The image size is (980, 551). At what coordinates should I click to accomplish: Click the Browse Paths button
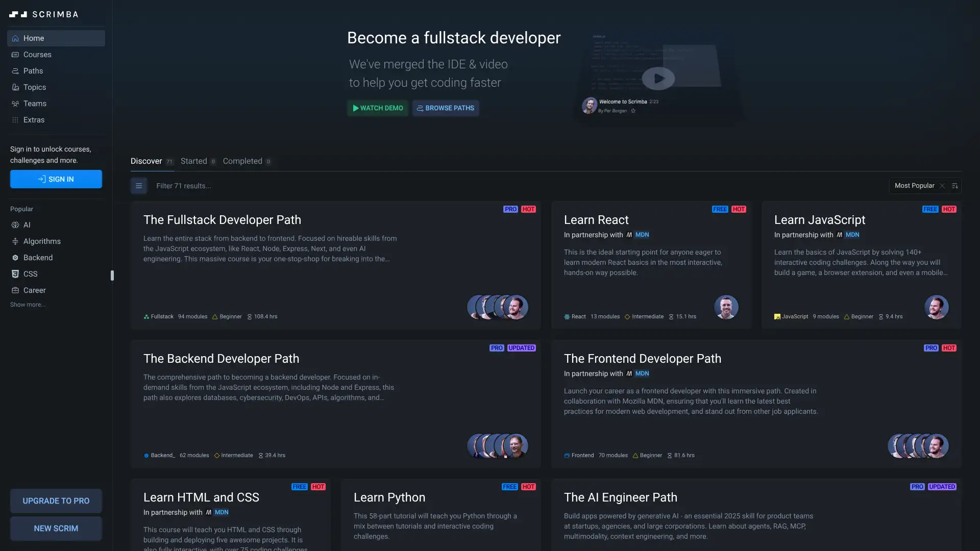click(446, 108)
